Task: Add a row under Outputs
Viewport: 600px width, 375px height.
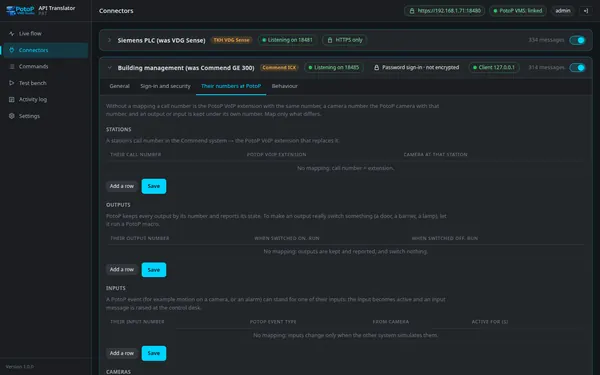Action: point(122,270)
